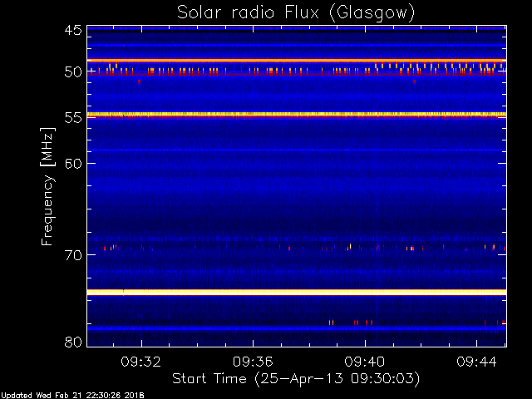
Task: Select the 60 frequency tick label
Action: point(73,164)
